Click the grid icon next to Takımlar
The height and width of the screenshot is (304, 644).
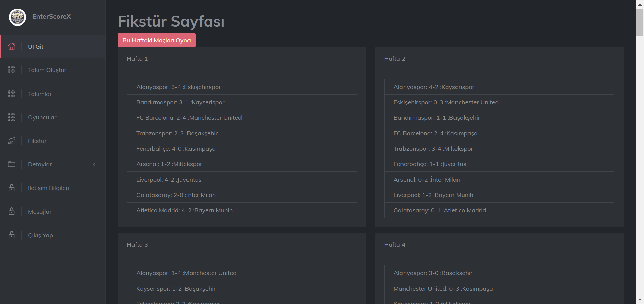coord(12,94)
